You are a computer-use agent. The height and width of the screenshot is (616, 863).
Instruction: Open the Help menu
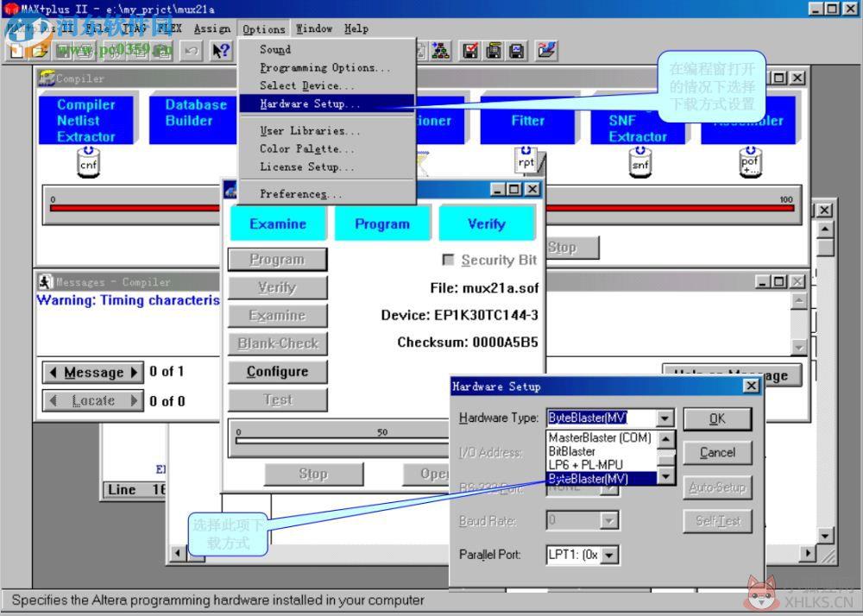(356, 28)
